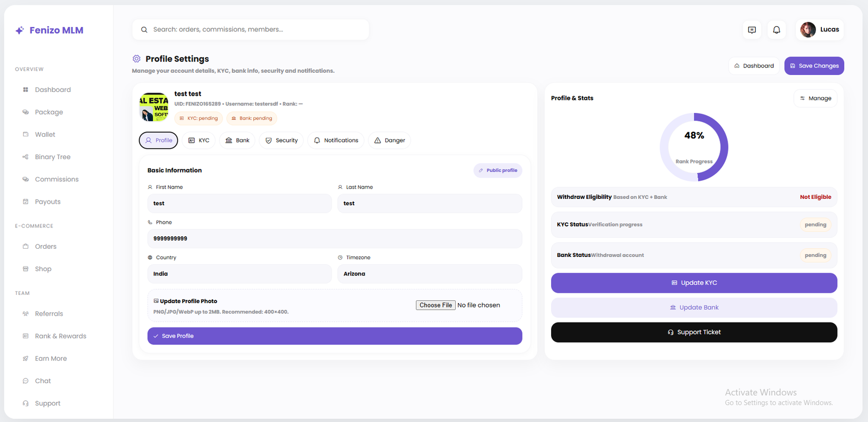Open the Timezone field showing Arizona
This screenshot has width=868, height=422.
tap(429, 274)
